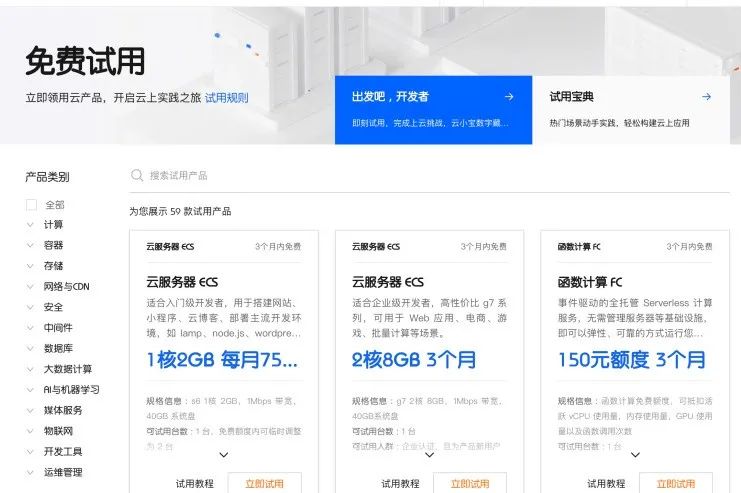Click the 产品类别 sidebar heading
741x493 pixels.
47,177
